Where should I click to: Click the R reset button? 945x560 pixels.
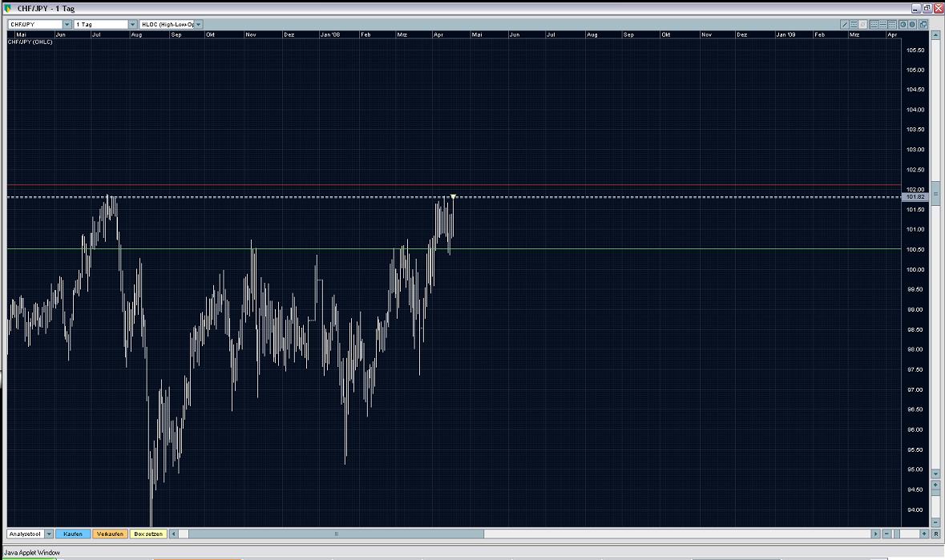point(935,534)
